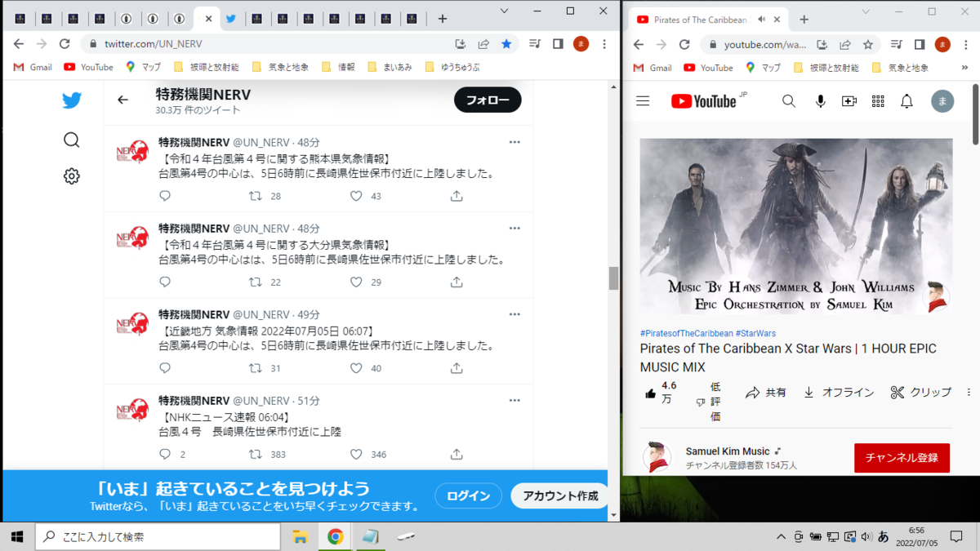The width and height of the screenshot is (980, 551).
Task: Click 共有 share button under video
Action: pyautogui.click(x=765, y=393)
